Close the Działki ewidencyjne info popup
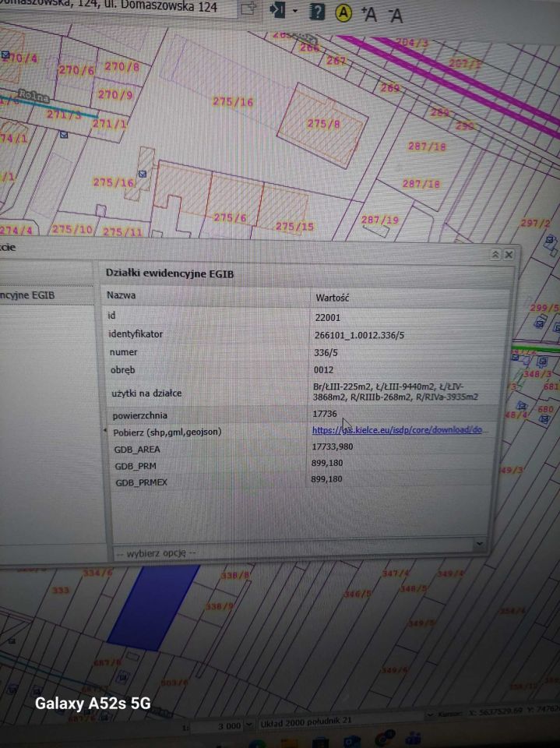The image size is (560, 748). [x=509, y=255]
